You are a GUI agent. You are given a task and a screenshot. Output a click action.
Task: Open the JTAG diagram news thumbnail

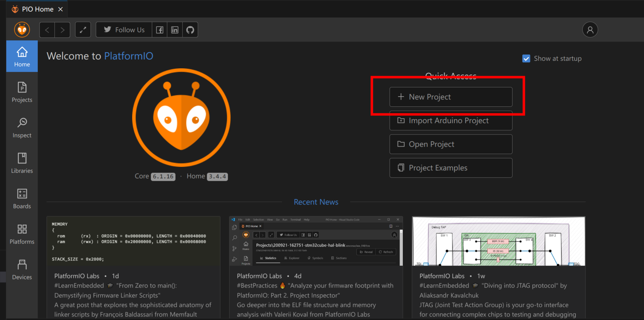[498, 241]
